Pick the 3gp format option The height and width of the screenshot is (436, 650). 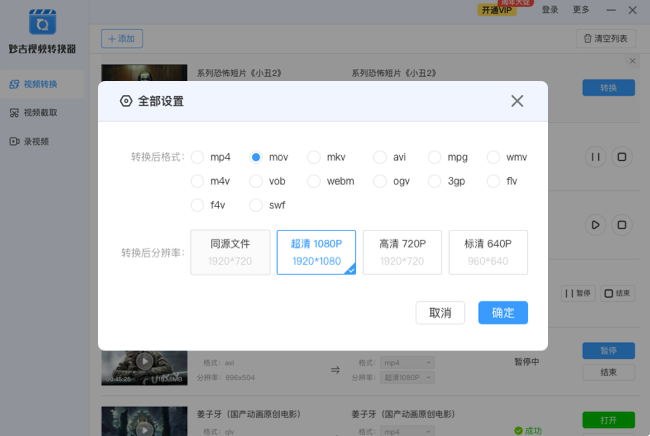(x=434, y=181)
